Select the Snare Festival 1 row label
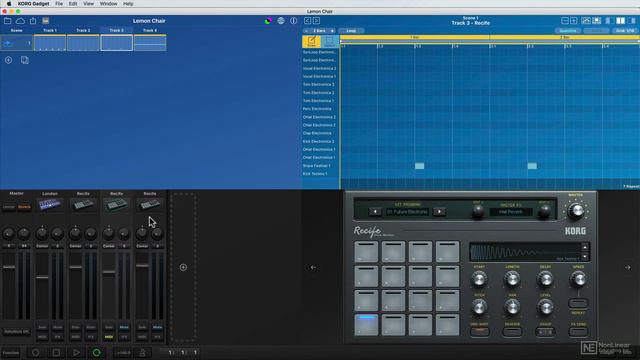Viewport: 640px width, 360px height. point(317,166)
